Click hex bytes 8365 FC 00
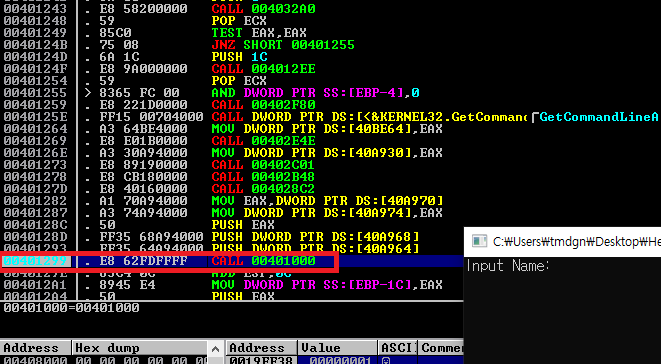 [140, 93]
